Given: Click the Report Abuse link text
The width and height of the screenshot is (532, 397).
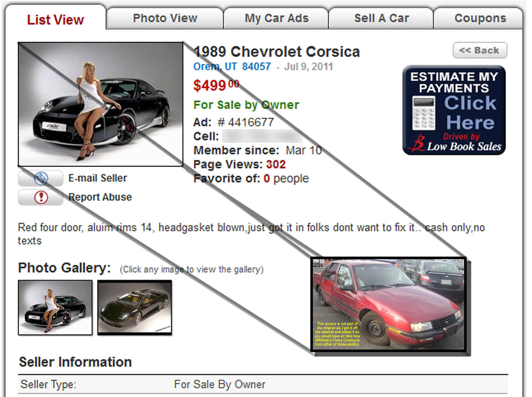Looking at the screenshot, I should (100, 197).
